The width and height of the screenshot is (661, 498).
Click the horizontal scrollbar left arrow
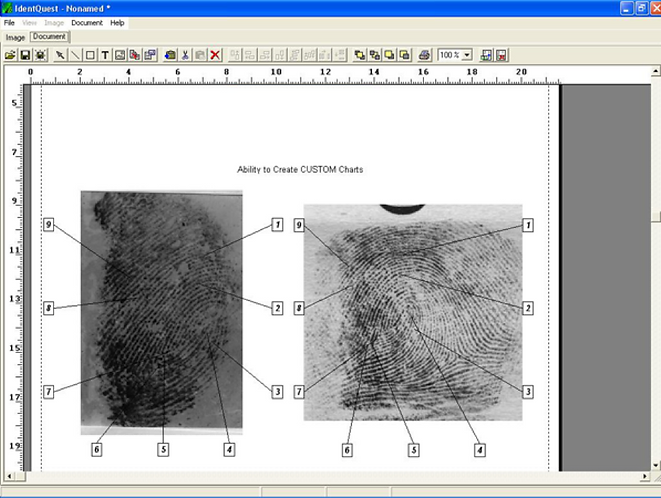pos(9,476)
